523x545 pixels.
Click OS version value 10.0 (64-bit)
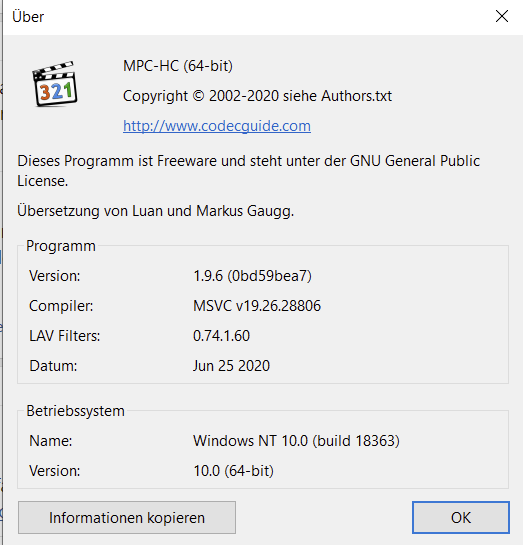click(234, 471)
